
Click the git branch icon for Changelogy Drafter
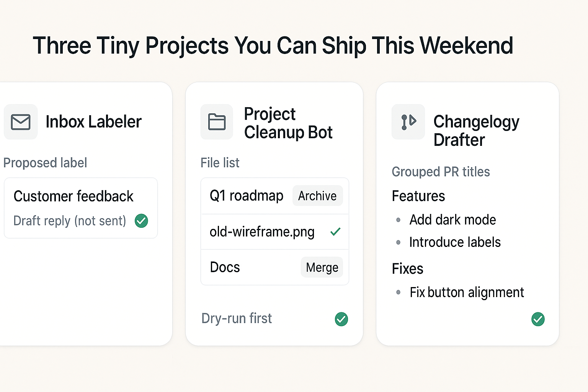pos(408,122)
